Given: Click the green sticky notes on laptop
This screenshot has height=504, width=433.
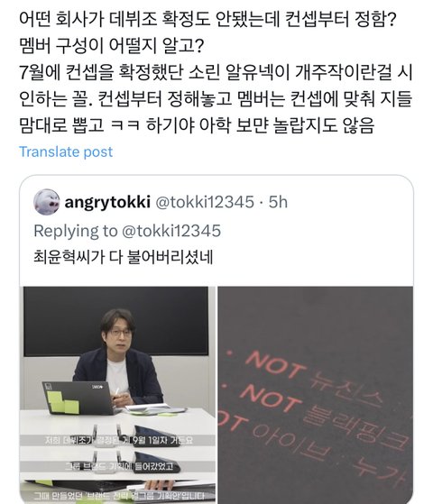Looking at the screenshot, I should coord(63,402).
